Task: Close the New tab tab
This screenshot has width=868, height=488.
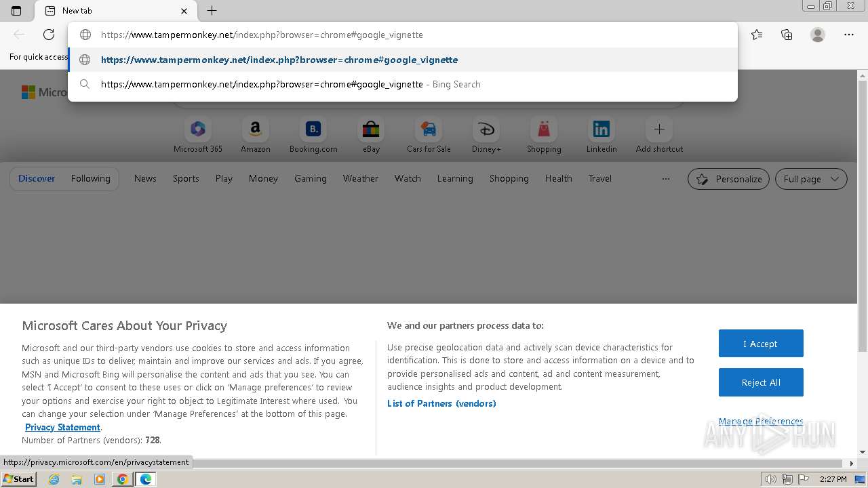Action: point(184,11)
